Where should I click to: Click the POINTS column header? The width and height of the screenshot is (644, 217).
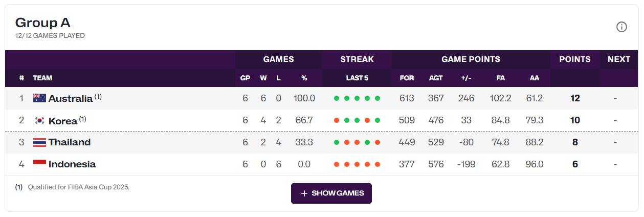575,59
